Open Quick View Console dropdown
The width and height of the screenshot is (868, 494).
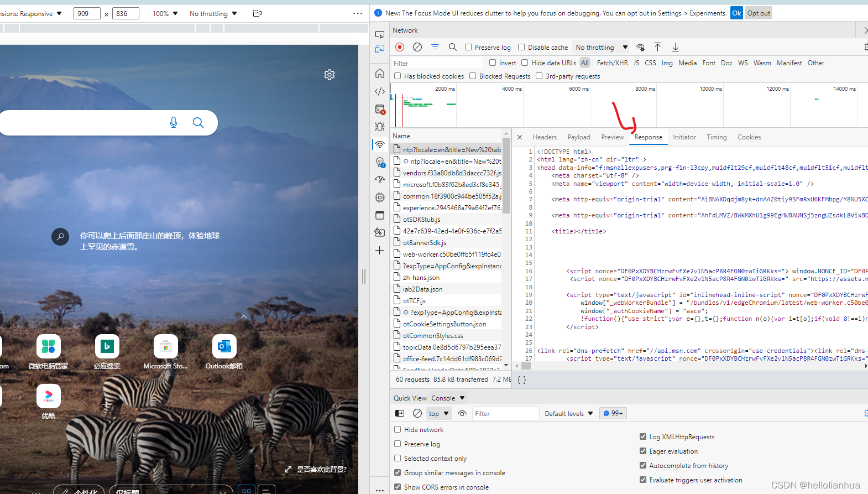coord(448,398)
